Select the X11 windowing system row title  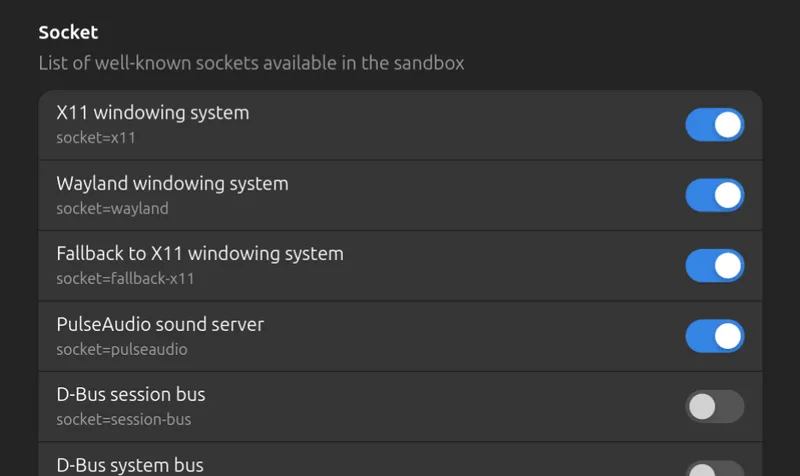click(x=153, y=113)
